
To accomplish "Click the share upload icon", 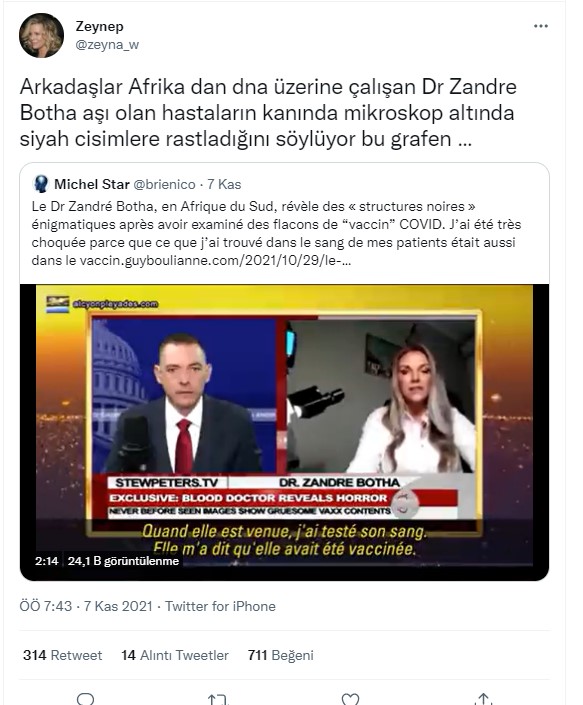I will point(483,699).
